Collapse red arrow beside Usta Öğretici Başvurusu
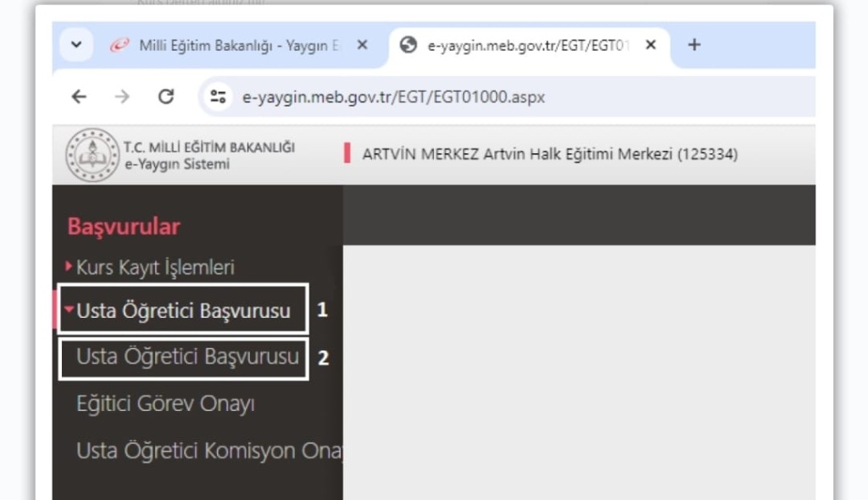Image resolution: width=868 pixels, height=500 pixels. 70,310
